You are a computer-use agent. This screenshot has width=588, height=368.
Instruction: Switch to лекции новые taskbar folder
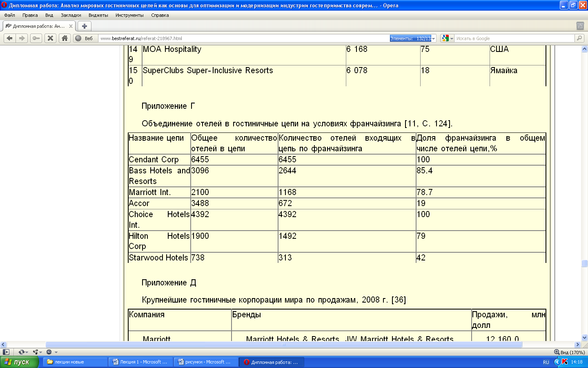[x=76, y=362]
